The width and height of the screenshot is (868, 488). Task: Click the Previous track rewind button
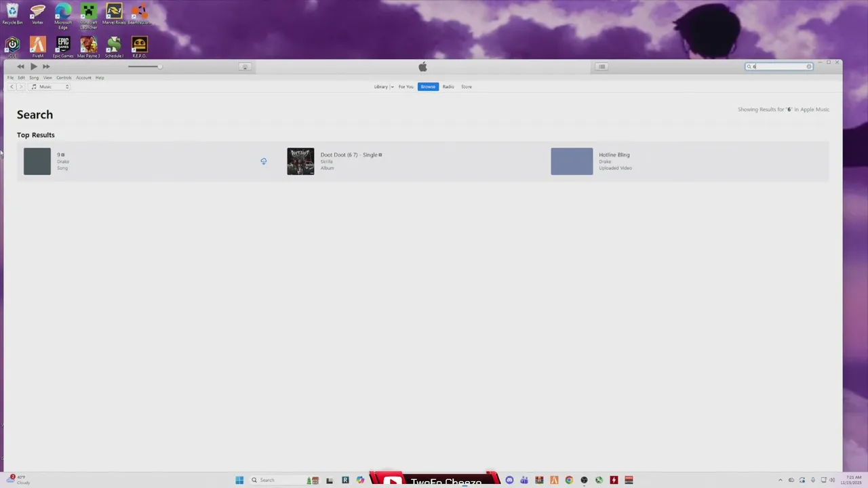(20, 66)
